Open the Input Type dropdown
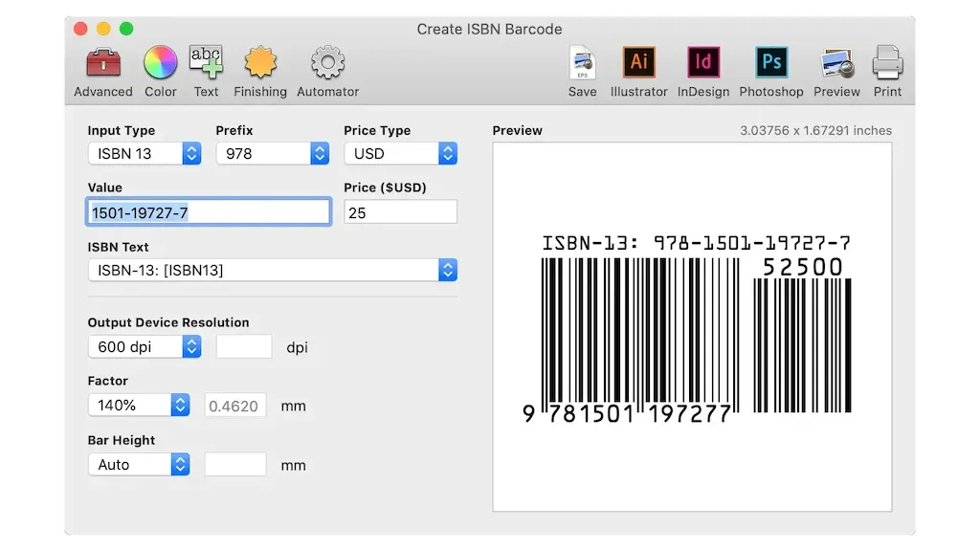The image size is (980, 551). [x=145, y=154]
